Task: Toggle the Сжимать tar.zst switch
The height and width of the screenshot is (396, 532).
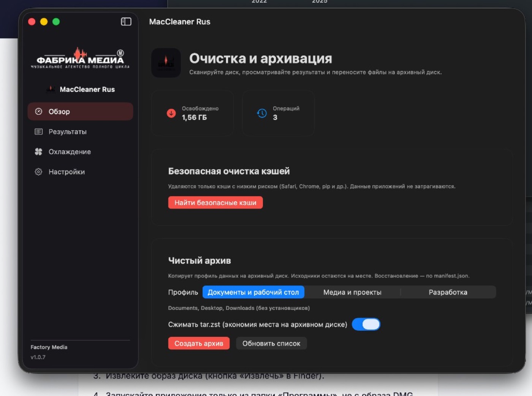Action: coord(366,324)
